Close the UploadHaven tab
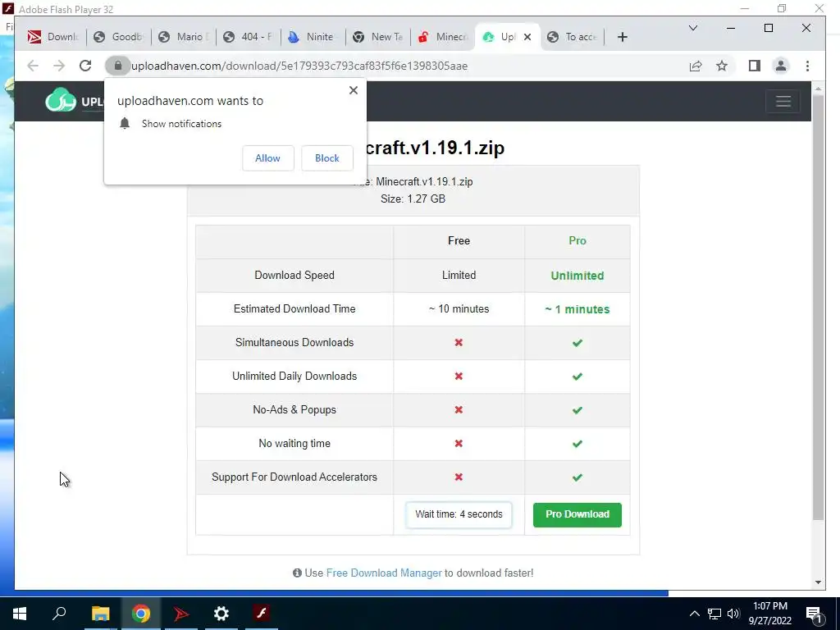 point(527,37)
